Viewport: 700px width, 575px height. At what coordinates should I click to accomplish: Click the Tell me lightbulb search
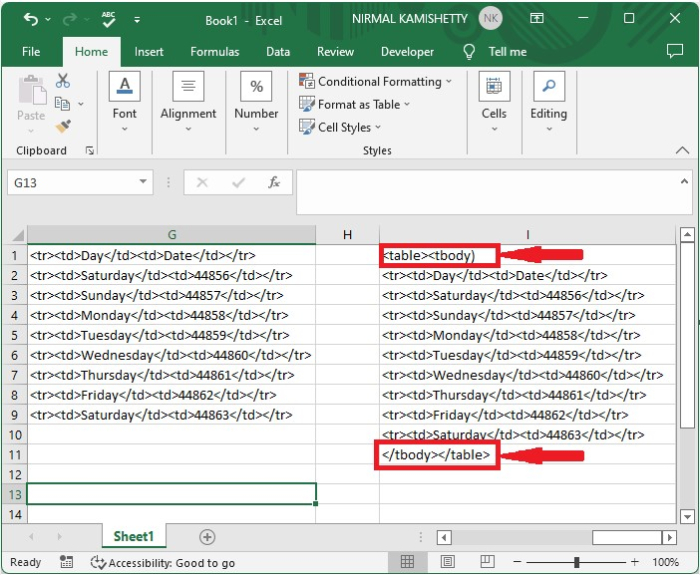coord(495,52)
